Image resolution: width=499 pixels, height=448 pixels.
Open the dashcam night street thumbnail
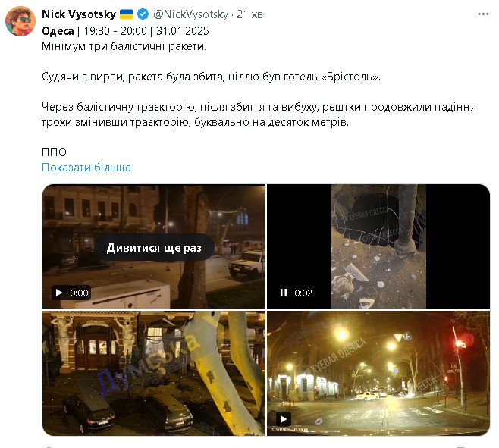click(378, 374)
